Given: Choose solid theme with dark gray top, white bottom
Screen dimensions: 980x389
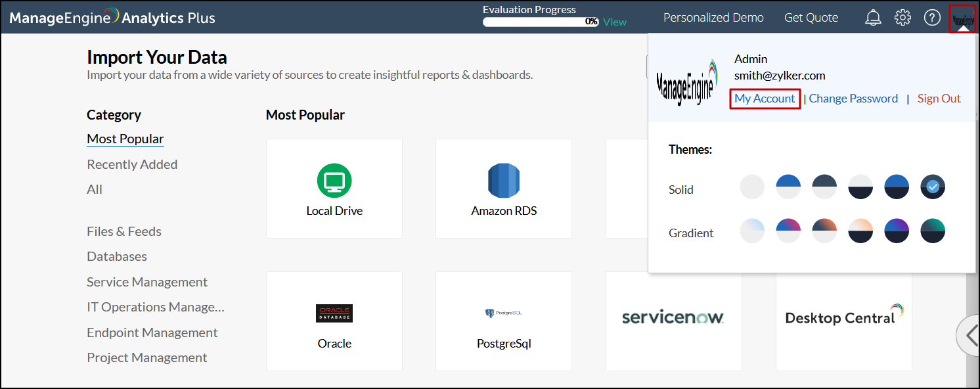Looking at the screenshot, I should 824,187.
